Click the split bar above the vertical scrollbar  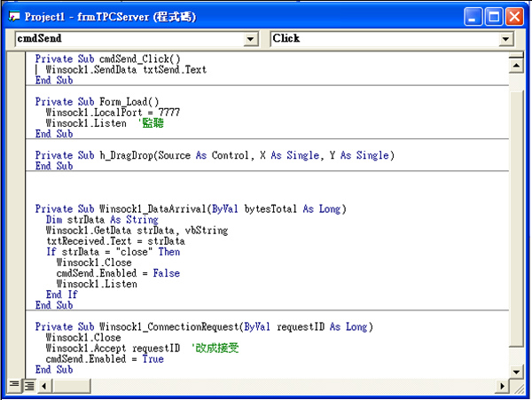(x=516, y=55)
